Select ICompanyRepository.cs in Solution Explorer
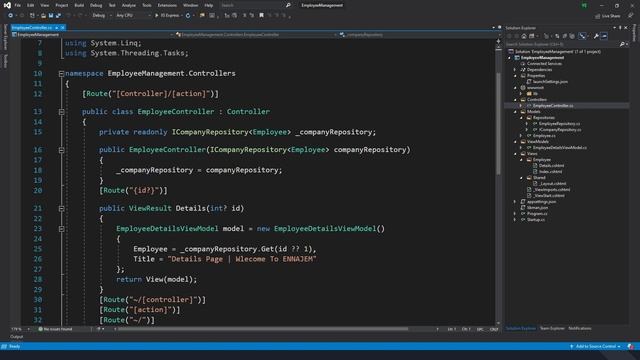 click(x=560, y=130)
